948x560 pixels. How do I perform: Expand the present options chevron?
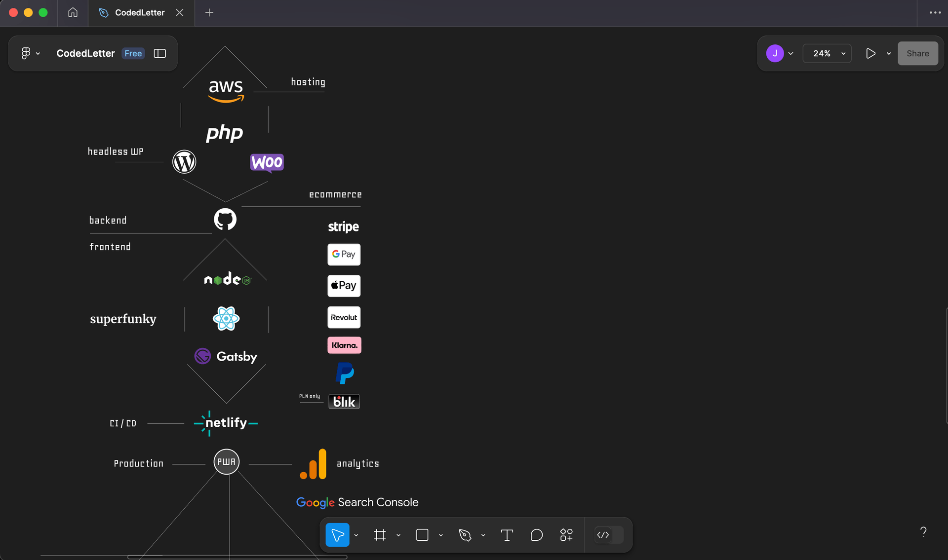(889, 53)
